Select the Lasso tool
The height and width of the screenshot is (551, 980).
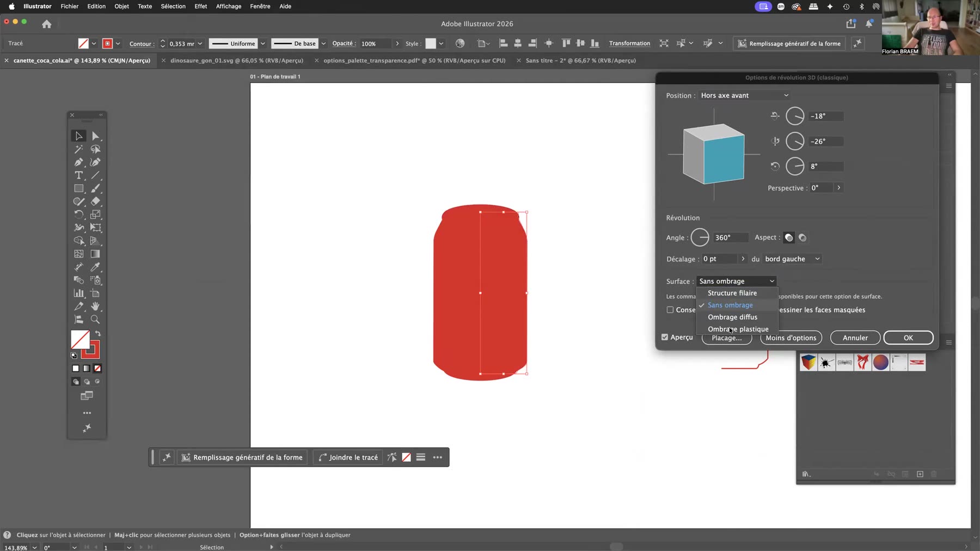96,149
